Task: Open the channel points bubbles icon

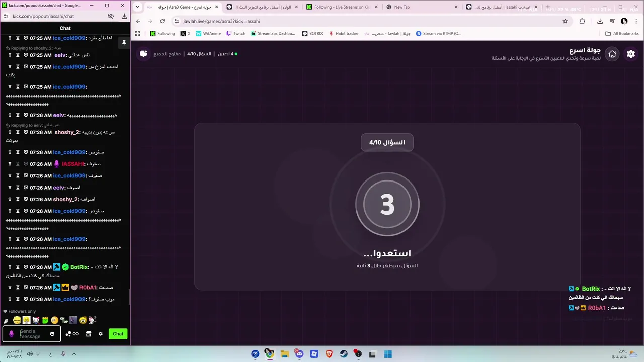Action: click(68, 334)
